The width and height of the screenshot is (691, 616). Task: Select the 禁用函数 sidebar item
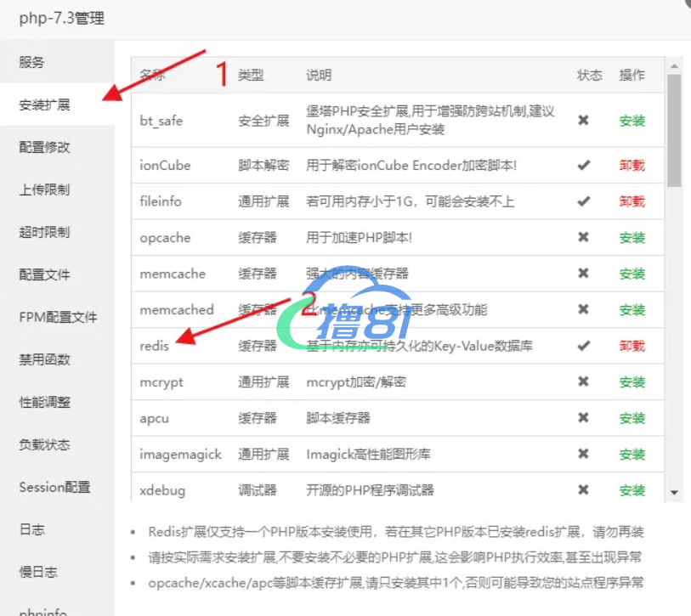click(45, 359)
